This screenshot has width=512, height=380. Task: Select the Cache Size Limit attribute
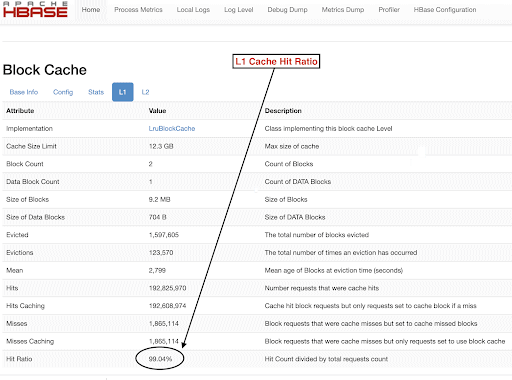coord(31,146)
